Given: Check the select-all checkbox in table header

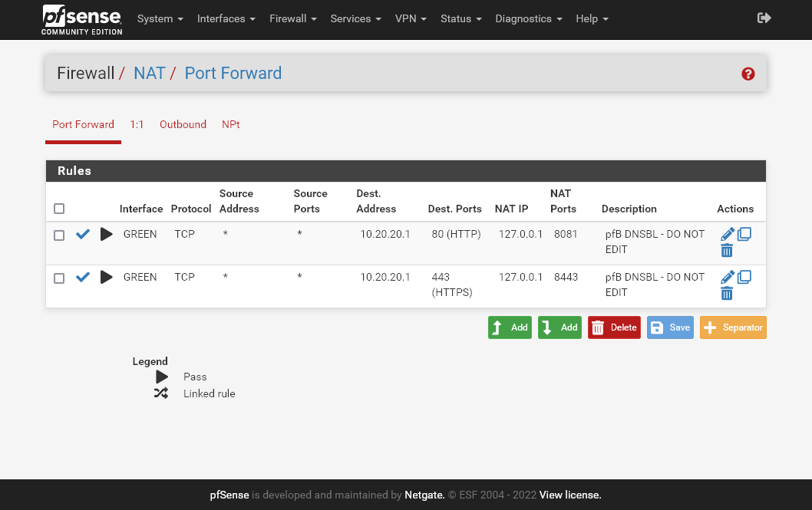Looking at the screenshot, I should [x=59, y=209].
